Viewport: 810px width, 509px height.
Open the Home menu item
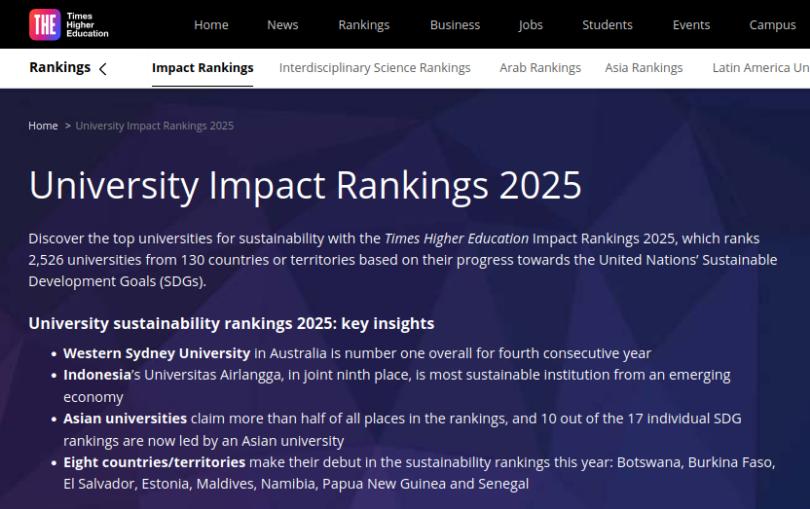tap(211, 25)
